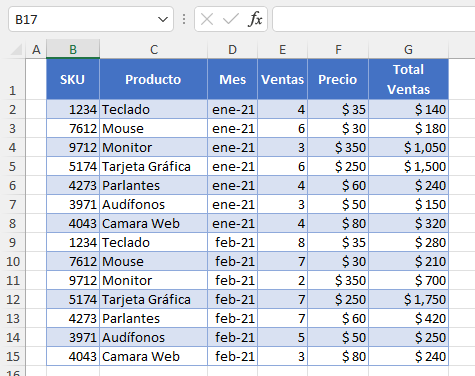Select SKU 3971 in row 14
The width and height of the screenshot is (475, 376).
(73, 337)
